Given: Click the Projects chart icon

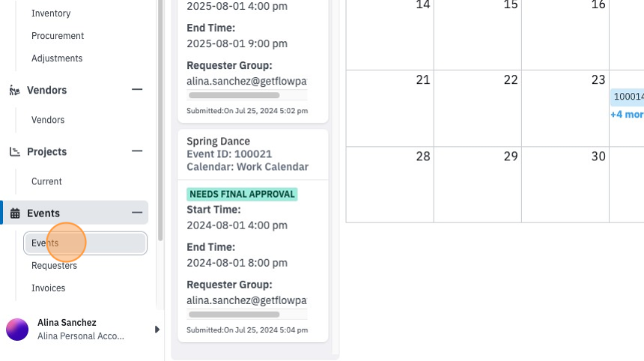Looking at the screenshot, I should [15, 152].
